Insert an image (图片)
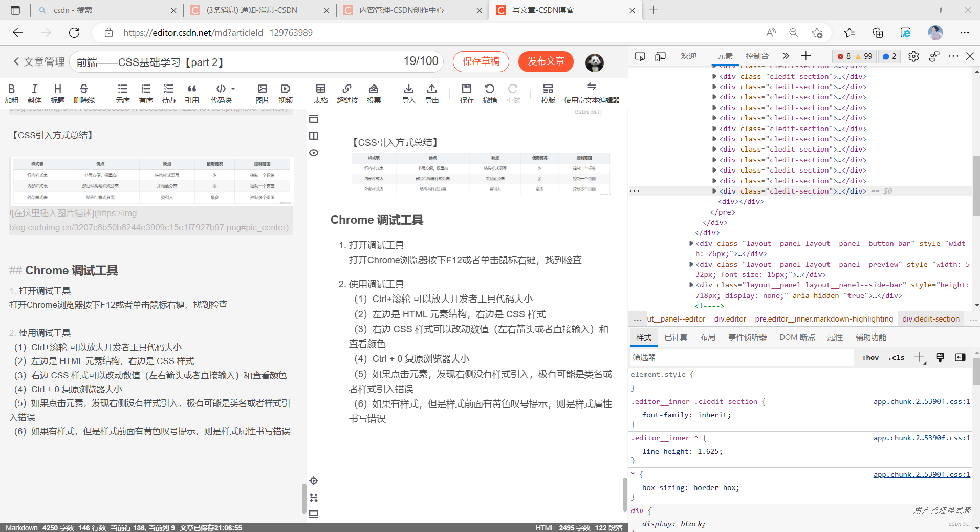980x532 pixels. pos(263,94)
